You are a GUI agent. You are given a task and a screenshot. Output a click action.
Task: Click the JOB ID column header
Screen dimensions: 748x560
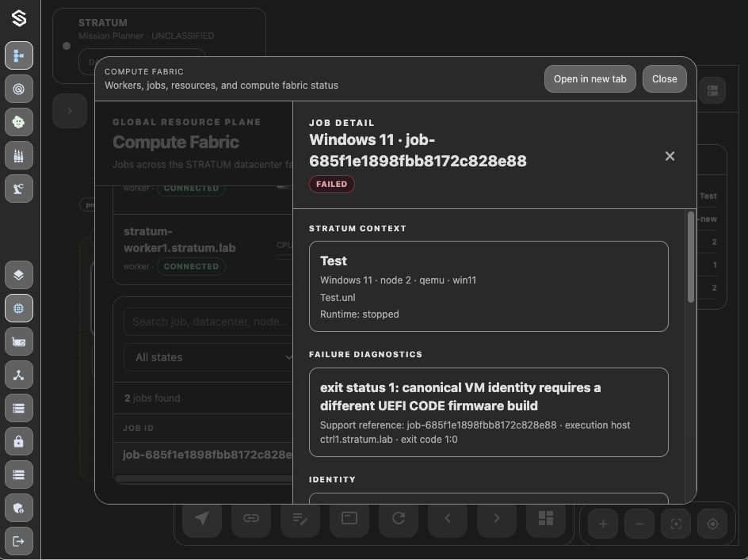(x=139, y=429)
